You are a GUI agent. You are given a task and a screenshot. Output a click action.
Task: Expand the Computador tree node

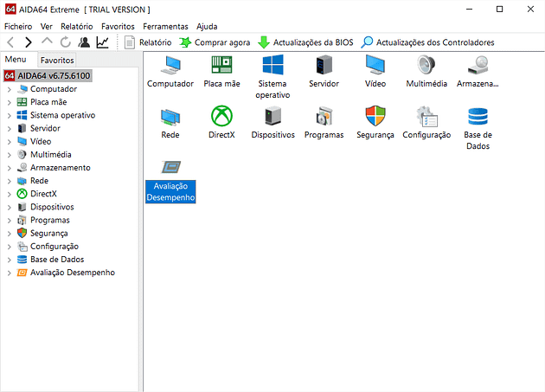pos(9,89)
